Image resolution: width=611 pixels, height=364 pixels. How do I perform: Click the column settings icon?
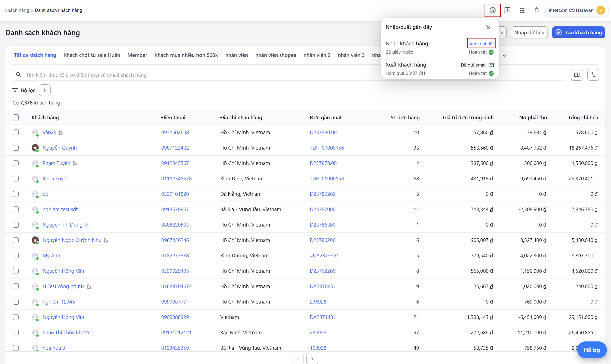576,75
